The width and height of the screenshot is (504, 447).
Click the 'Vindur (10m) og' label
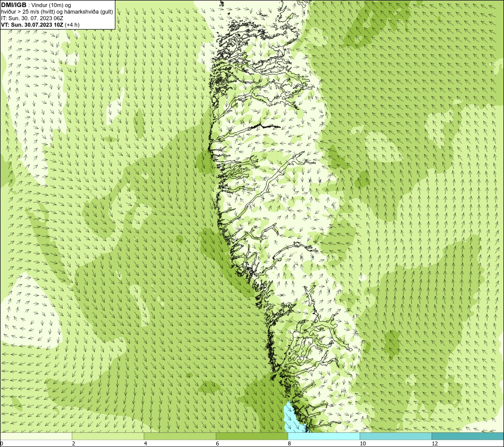point(51,6)
